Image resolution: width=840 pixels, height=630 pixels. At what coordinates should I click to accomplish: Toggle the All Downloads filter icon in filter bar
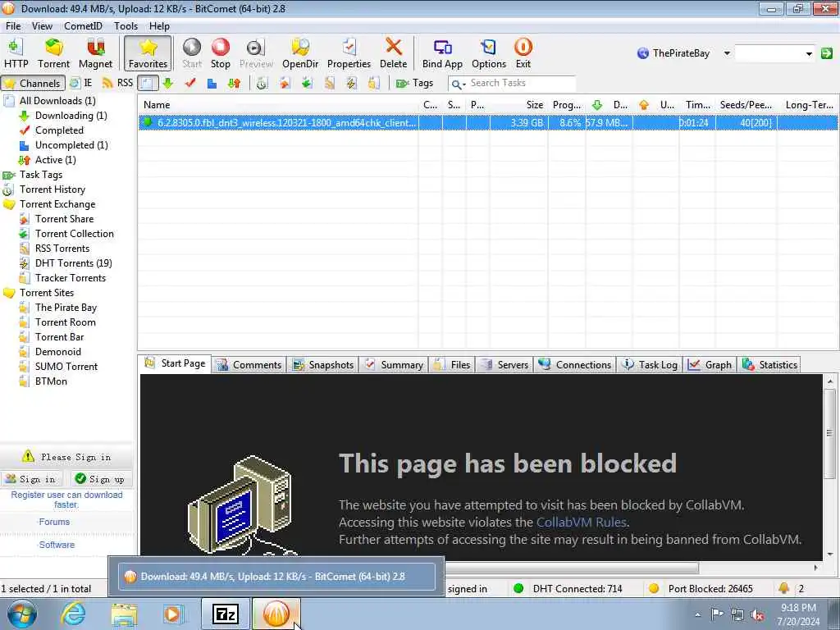[x=148, y=83]
